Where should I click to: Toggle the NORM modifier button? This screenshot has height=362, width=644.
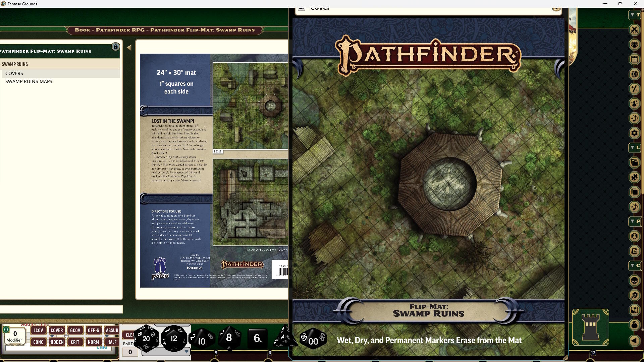94,342
